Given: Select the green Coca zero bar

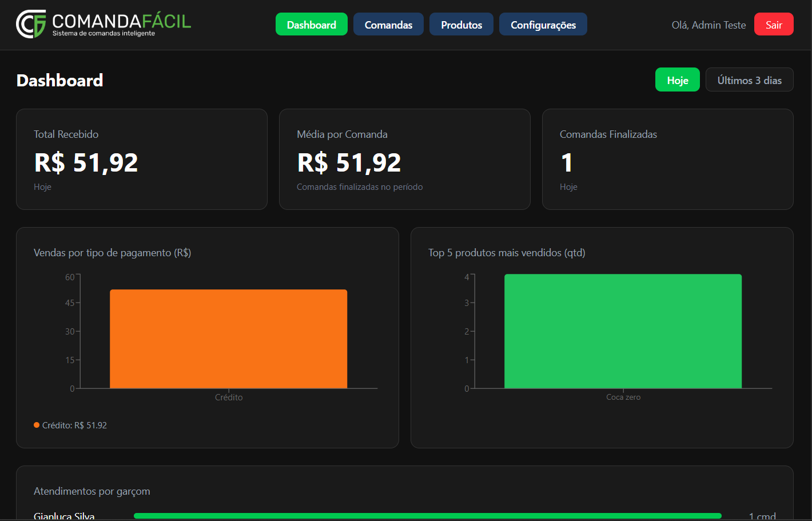Looking at the screenshot, I should tap(623, 331).
